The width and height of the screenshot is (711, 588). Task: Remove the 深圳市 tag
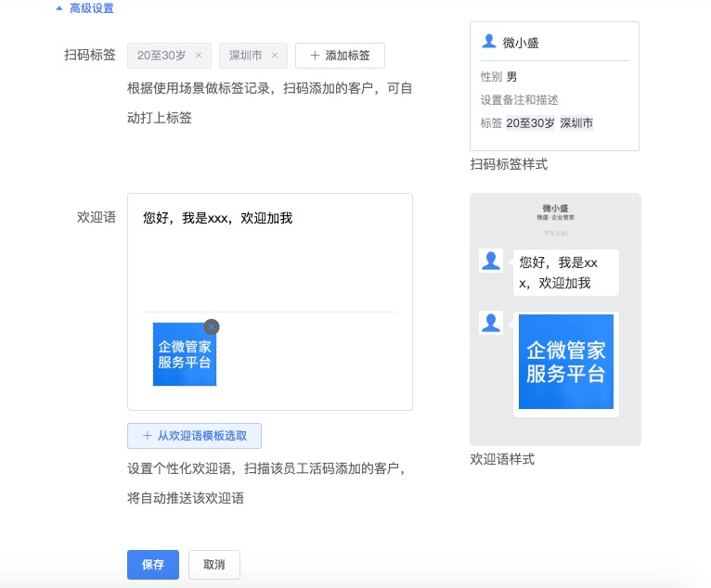(275, 56)
